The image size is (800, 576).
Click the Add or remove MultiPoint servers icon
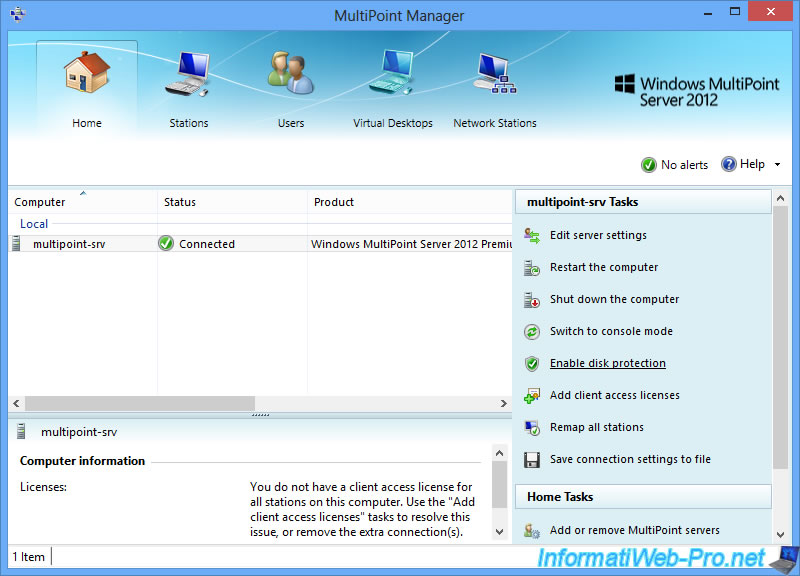tap(532, 531)
